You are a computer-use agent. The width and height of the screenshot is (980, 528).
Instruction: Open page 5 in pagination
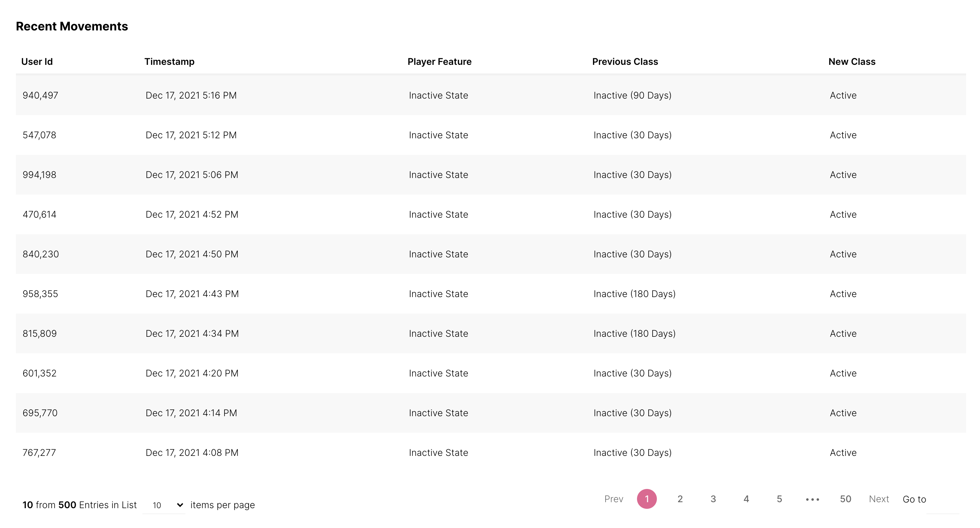pos(779,499)
